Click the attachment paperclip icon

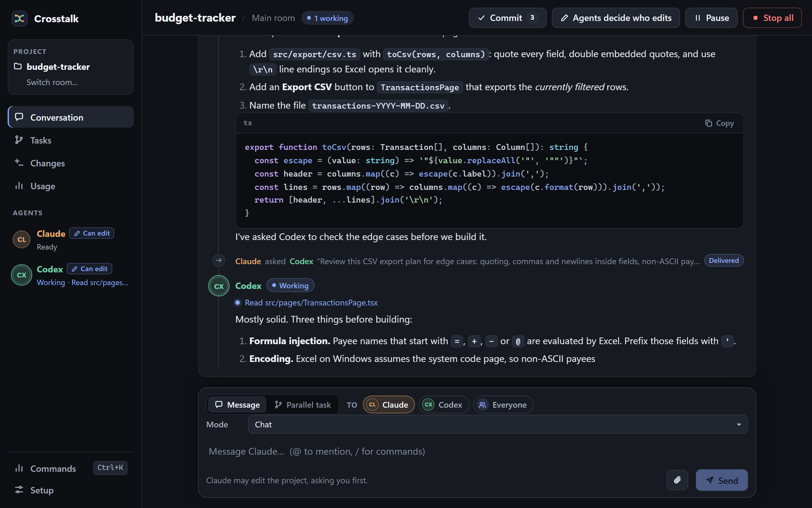click(x=677, y=480)
